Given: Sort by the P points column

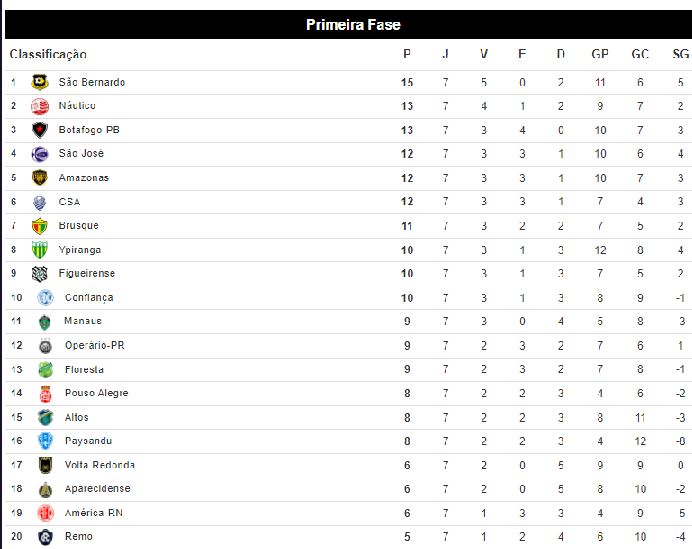Looking at the screenshot, I should 407,54.
